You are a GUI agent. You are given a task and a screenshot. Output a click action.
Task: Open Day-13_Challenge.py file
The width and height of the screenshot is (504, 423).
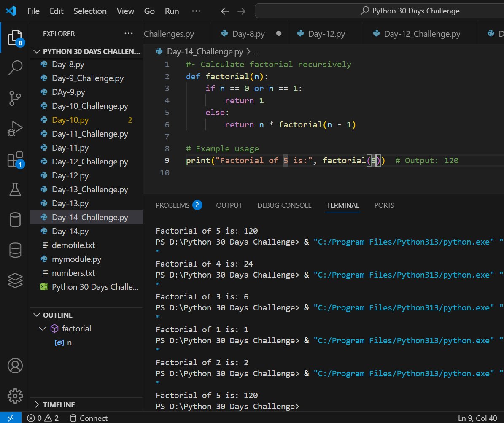pyautogui.click(x=87, y=189)
